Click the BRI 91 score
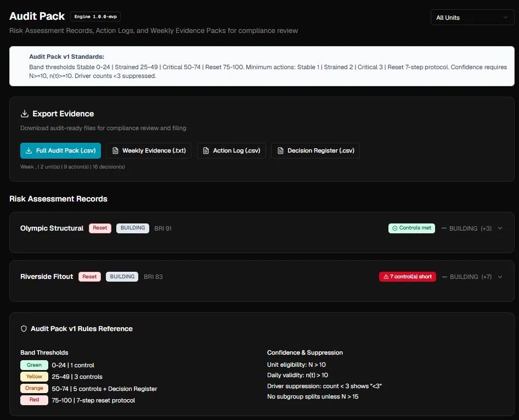 tap(163, 228)
